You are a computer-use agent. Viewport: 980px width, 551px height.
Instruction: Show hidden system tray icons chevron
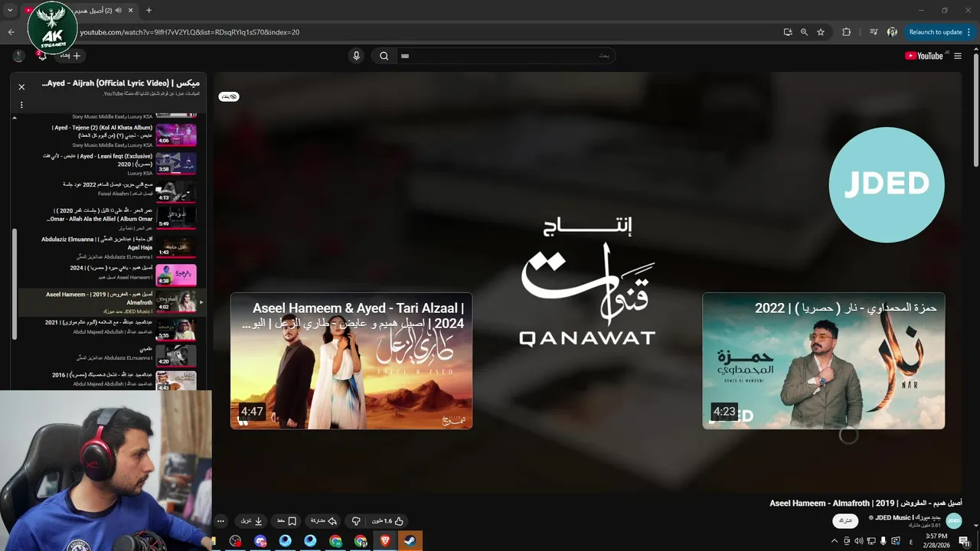(x=835, y=541)
